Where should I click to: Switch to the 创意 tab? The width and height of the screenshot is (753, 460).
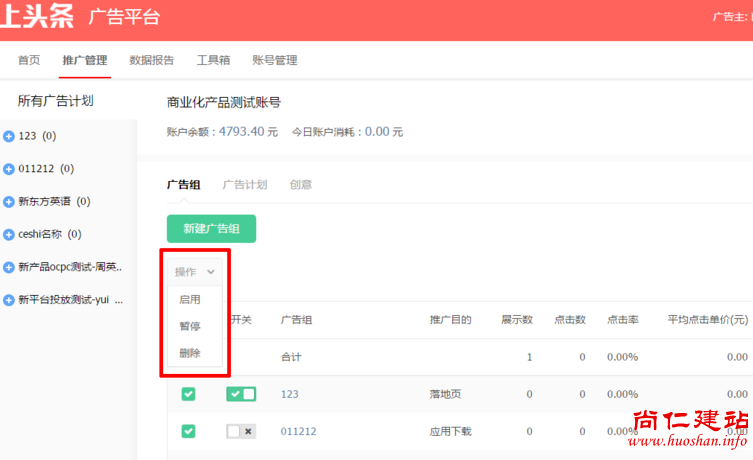(300, 185)
